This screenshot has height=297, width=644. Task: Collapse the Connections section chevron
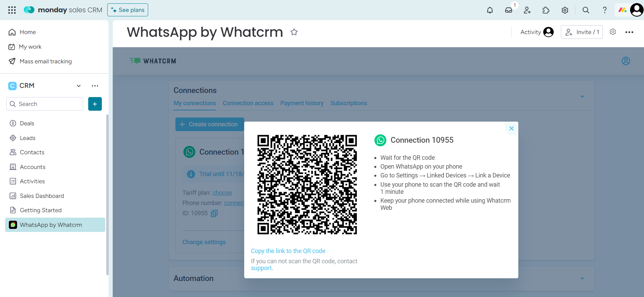(x=582, y=96)
